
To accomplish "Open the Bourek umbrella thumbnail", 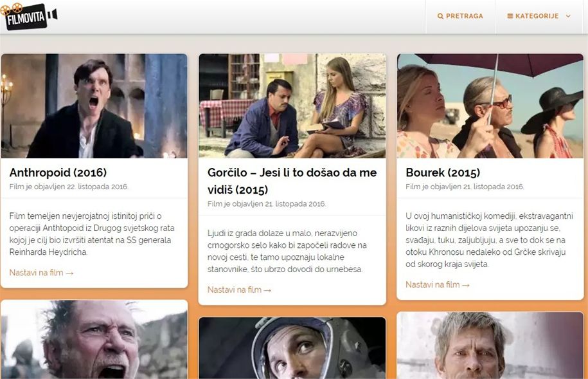I will click(x=490, y=106).
